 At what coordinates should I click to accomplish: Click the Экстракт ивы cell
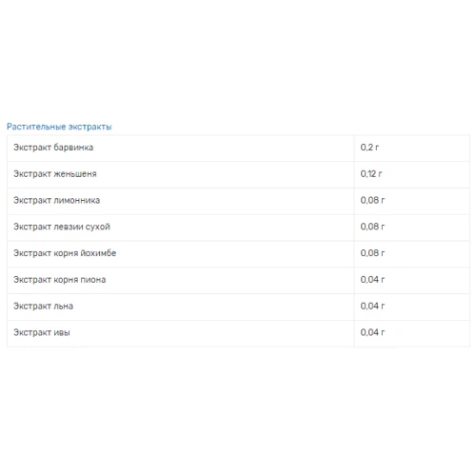point(181,333)
